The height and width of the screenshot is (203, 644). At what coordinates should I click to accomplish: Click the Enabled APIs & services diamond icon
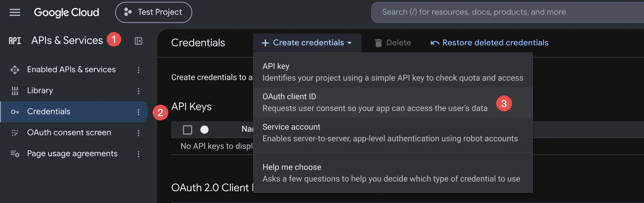15,70
